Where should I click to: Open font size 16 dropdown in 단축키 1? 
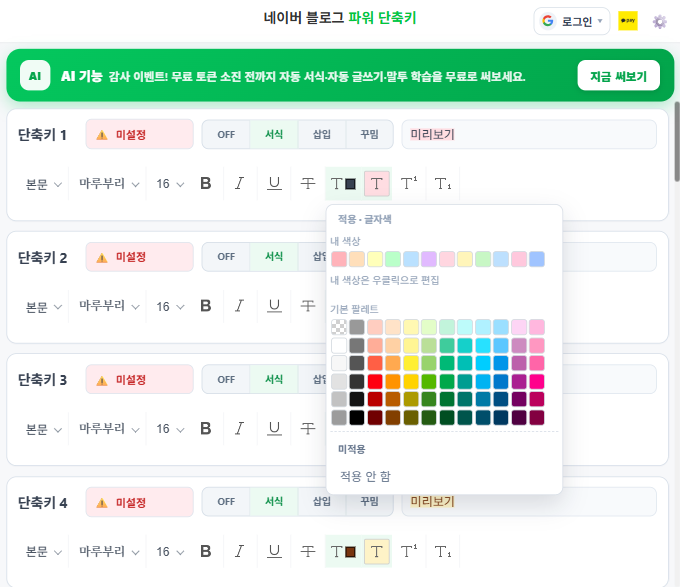tap(170, 184)
